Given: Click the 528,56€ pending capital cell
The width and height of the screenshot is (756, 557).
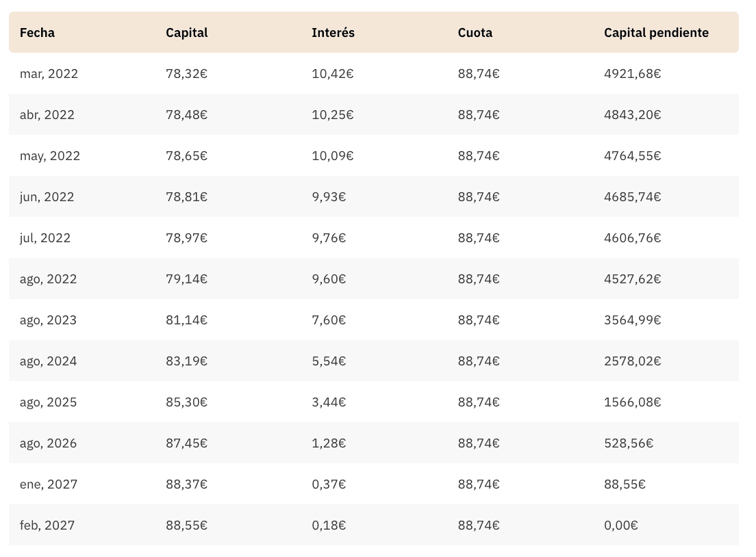Looking at the screenshot, I should [628, 443].
